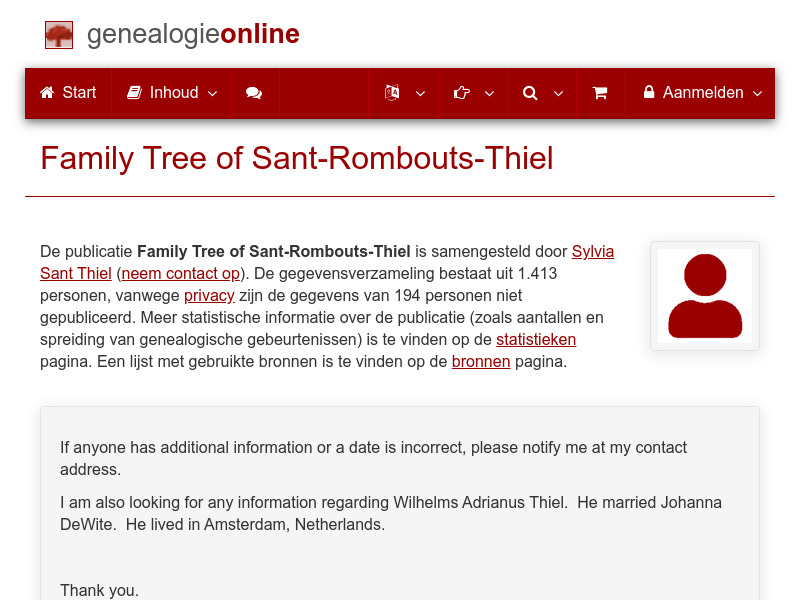800x600 pixels.
Task: Click the profile placeholder image
Action: [704, 296]
